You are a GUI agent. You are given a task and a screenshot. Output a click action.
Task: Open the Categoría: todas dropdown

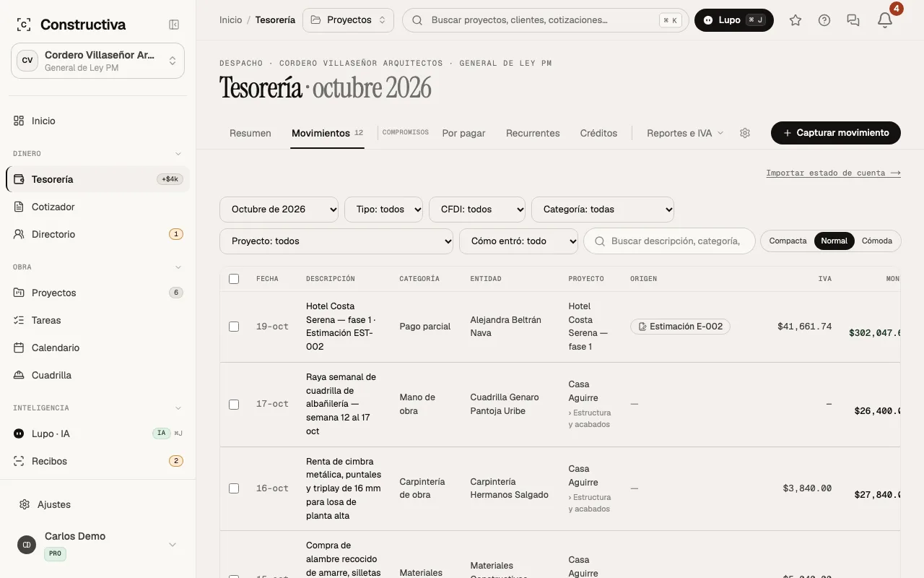click(603, 210)
